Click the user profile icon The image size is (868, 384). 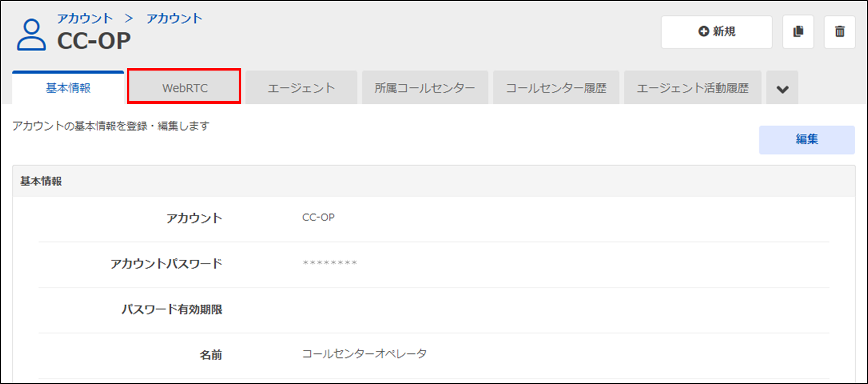[x=31, y=35]
